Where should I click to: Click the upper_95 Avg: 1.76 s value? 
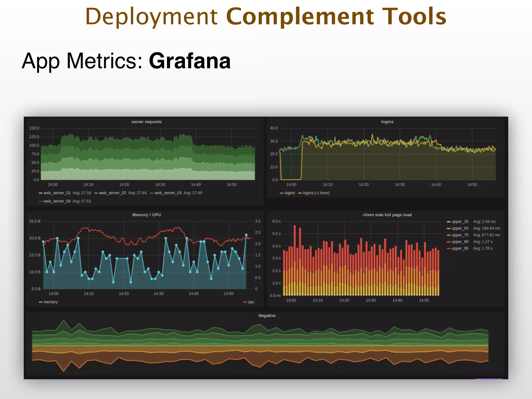click(483, 249)
